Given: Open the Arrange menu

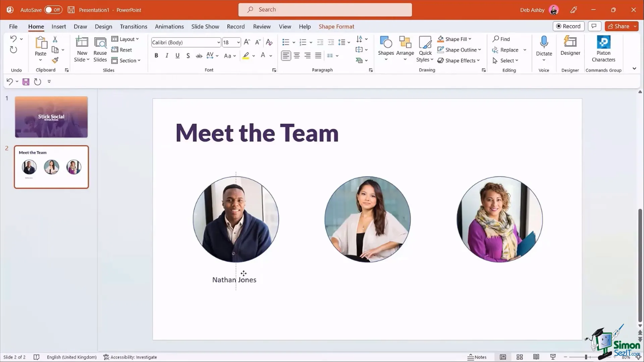Looking at the screenshot, I should click(x=405, y=49).
